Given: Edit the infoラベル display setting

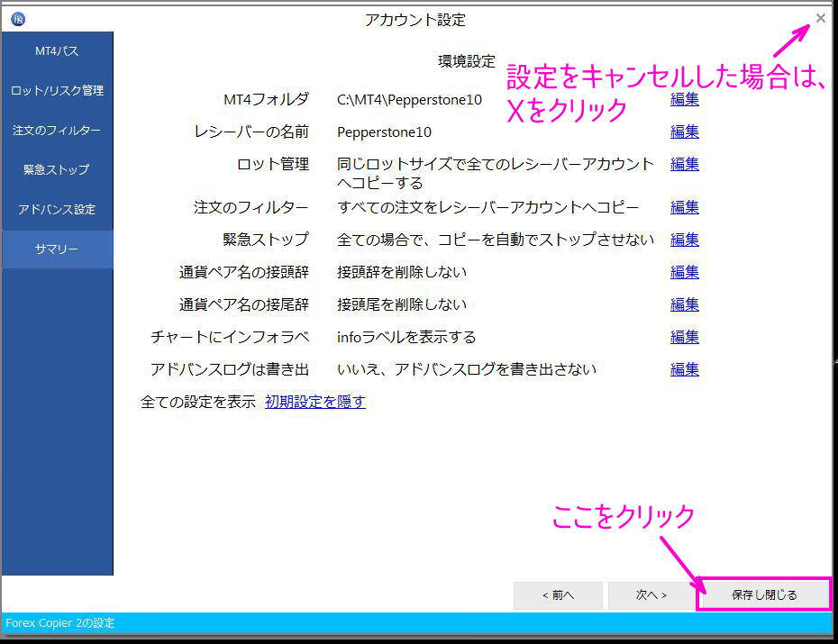Looking at the screenshot, I should [684, 336].
